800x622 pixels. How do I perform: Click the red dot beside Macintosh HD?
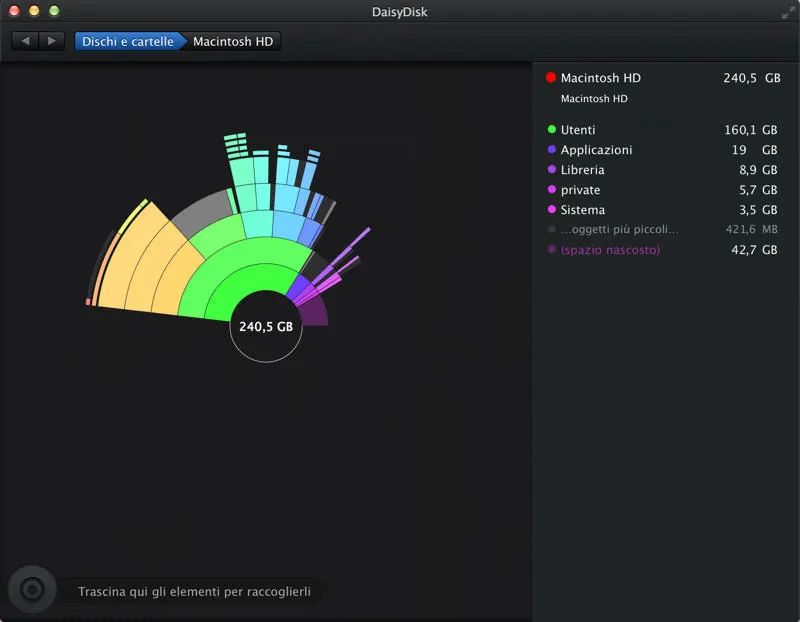click(x=550, y=78)
